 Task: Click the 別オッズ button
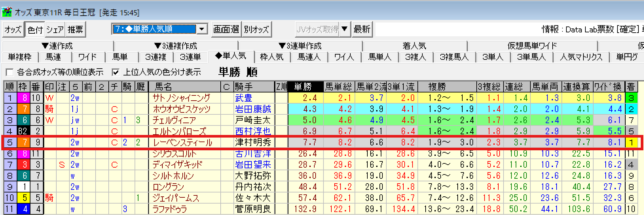tap(256, 30)
